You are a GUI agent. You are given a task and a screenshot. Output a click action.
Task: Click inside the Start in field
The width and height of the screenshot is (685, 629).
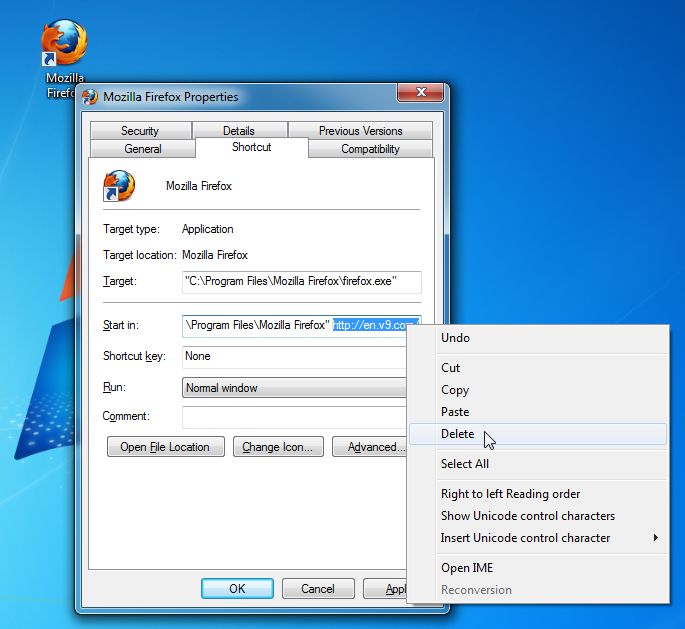pos(301,325)
